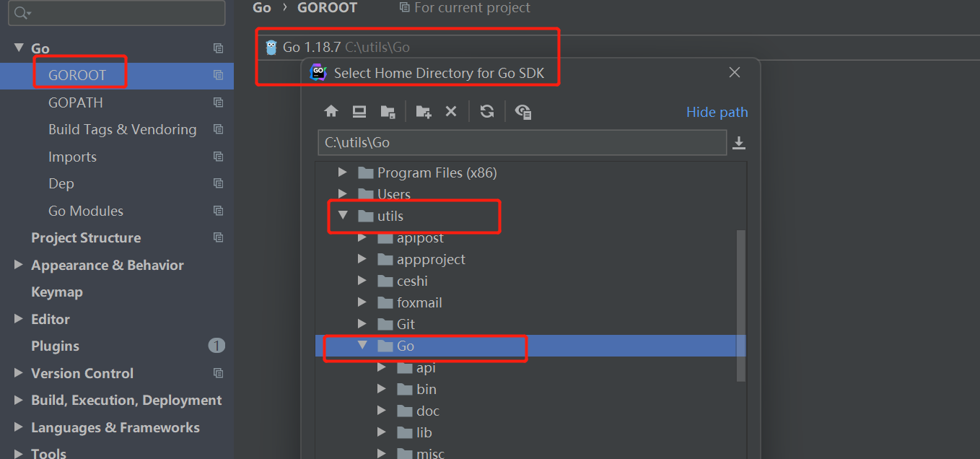Refresh the directory tree

(x=487, y=111)
